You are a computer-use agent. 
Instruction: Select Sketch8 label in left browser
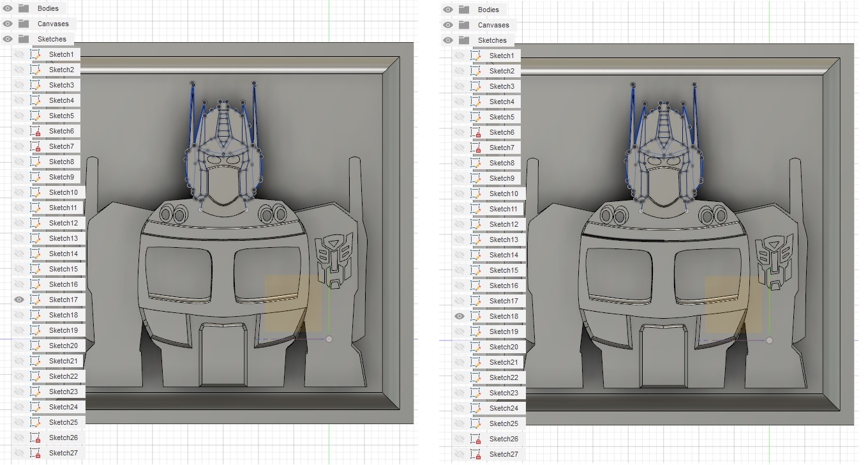point(61,162)
